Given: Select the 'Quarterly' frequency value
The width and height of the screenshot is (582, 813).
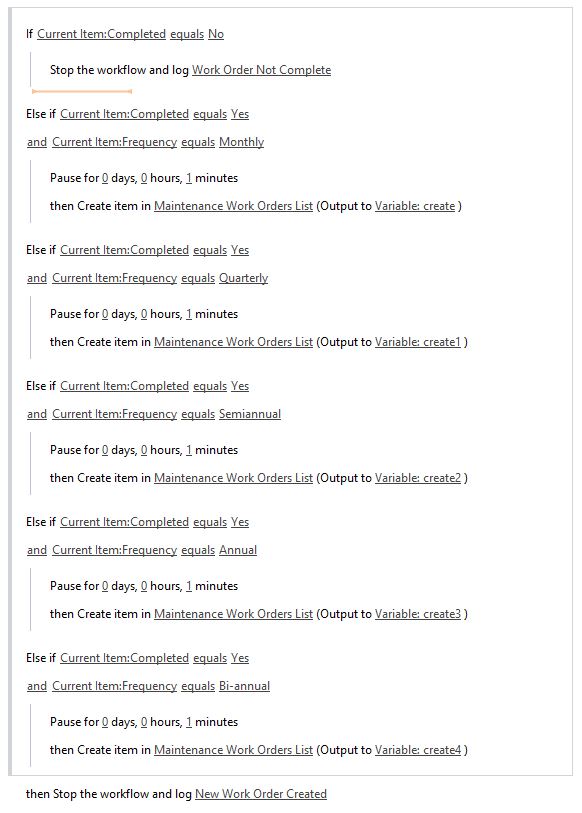Looking at the screenshot, I should pyautogui.click(x=243, y=278).
